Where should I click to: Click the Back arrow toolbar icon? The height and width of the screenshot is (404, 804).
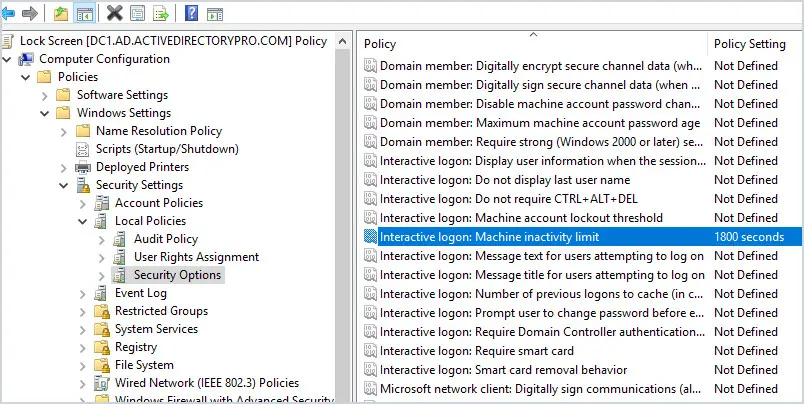click(8, 13)
